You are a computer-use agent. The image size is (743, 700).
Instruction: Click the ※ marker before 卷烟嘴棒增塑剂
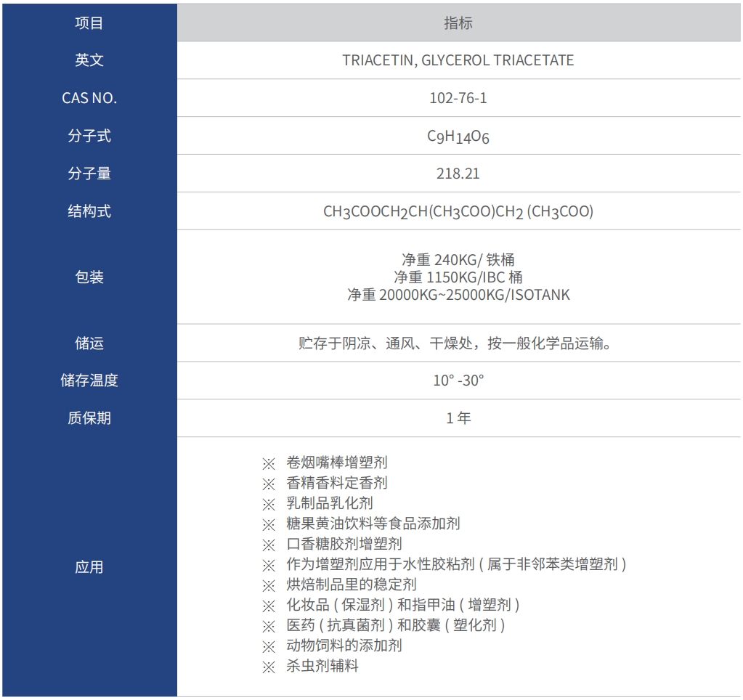tap(269, 463)
